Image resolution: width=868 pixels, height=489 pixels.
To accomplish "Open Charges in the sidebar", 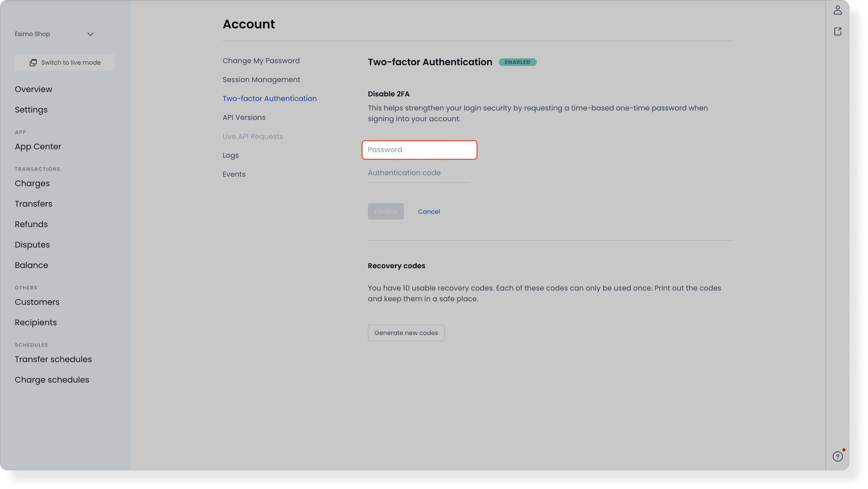I will [x=32, y=183].
